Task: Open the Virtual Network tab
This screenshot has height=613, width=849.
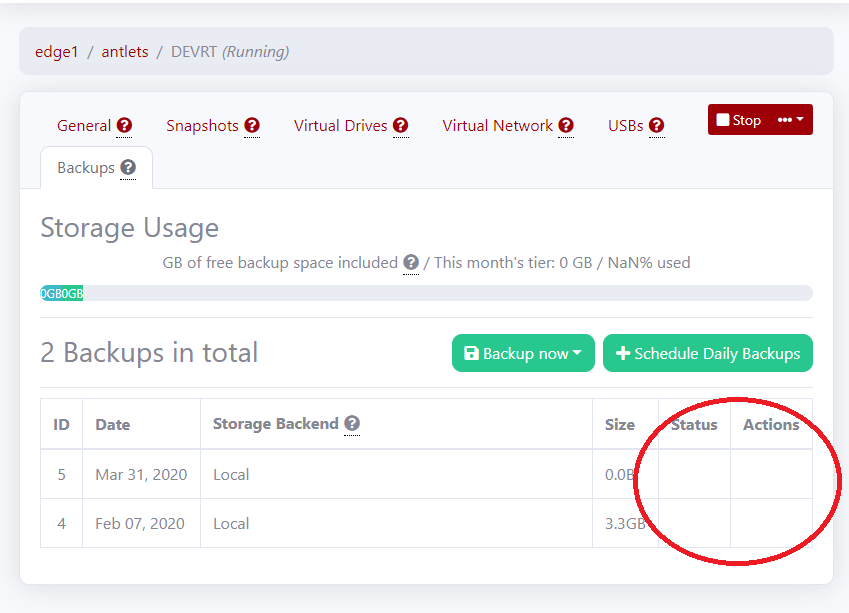Action: click(x=497, y=126)
